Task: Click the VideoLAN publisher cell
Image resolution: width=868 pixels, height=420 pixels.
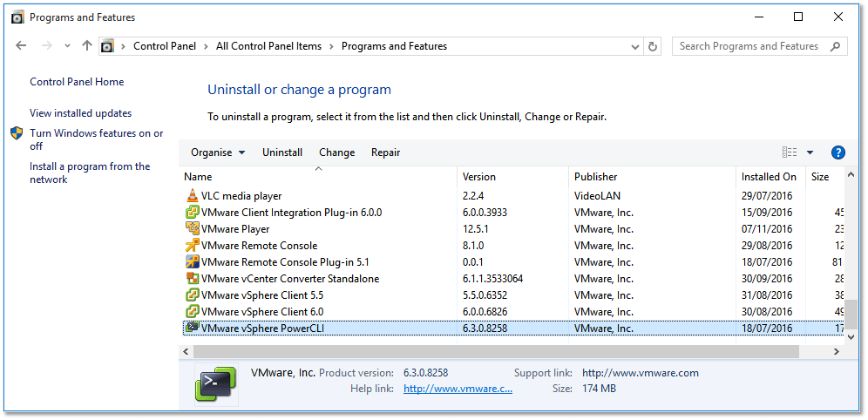Action: 597,196
